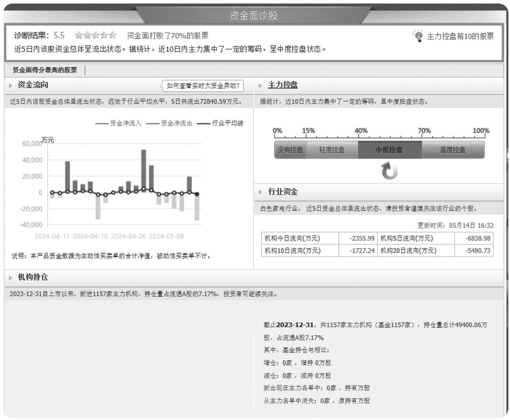
Task: Click the 诊断结果: 5.5 score
Action: (39, 36)
